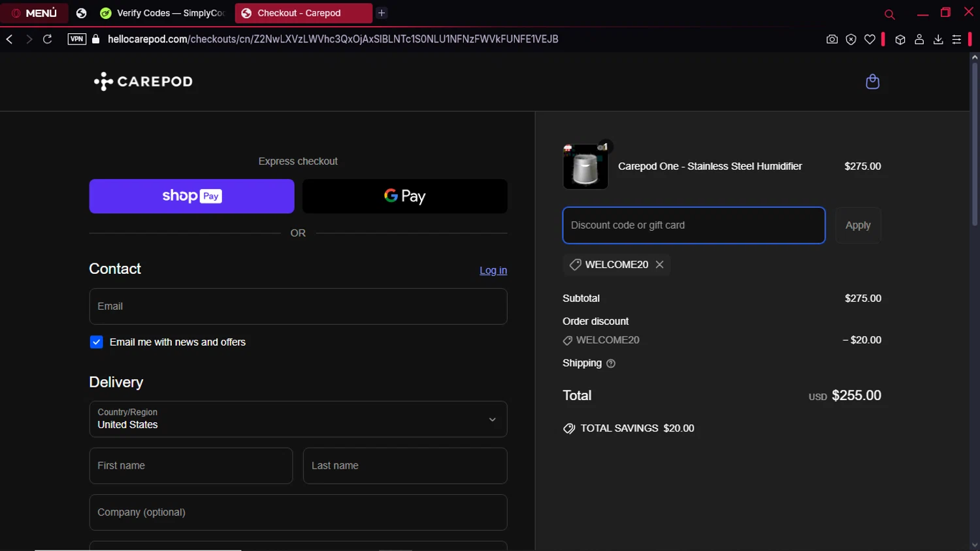This screenshot has width=980, height=551.
Task: Open the profile account icon in toolbar
Action: coord(919,39)
